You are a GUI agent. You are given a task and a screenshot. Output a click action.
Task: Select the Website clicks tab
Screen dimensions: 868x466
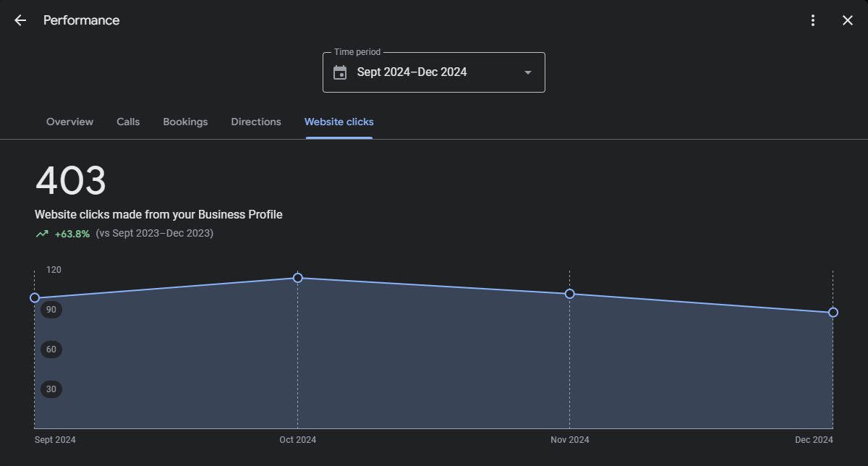click(339, 122)
